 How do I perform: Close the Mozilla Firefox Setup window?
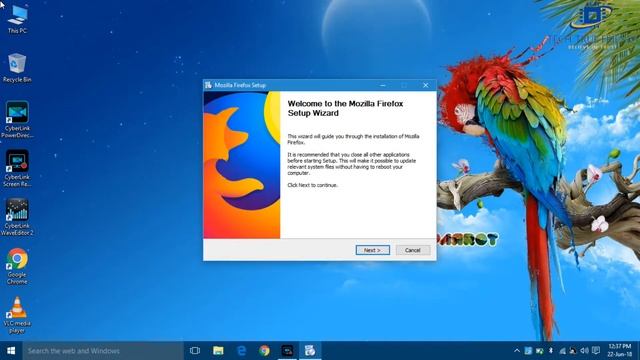(426, 85)
